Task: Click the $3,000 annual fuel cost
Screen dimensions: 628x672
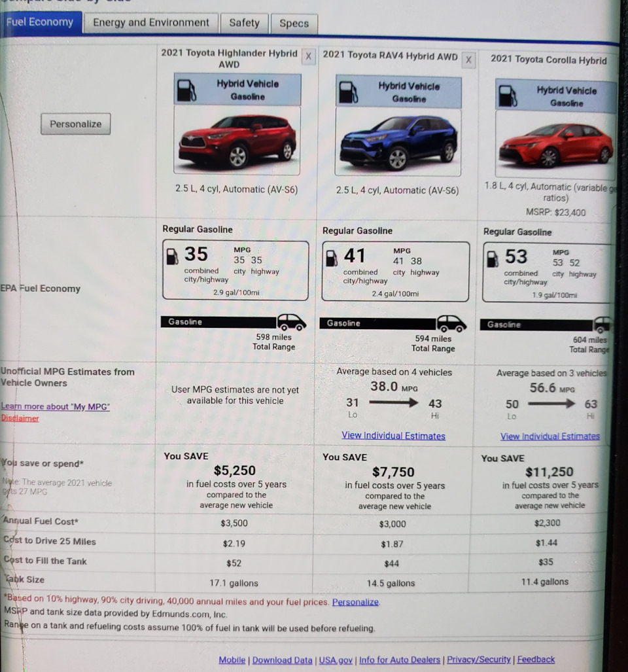Action: 392,524
